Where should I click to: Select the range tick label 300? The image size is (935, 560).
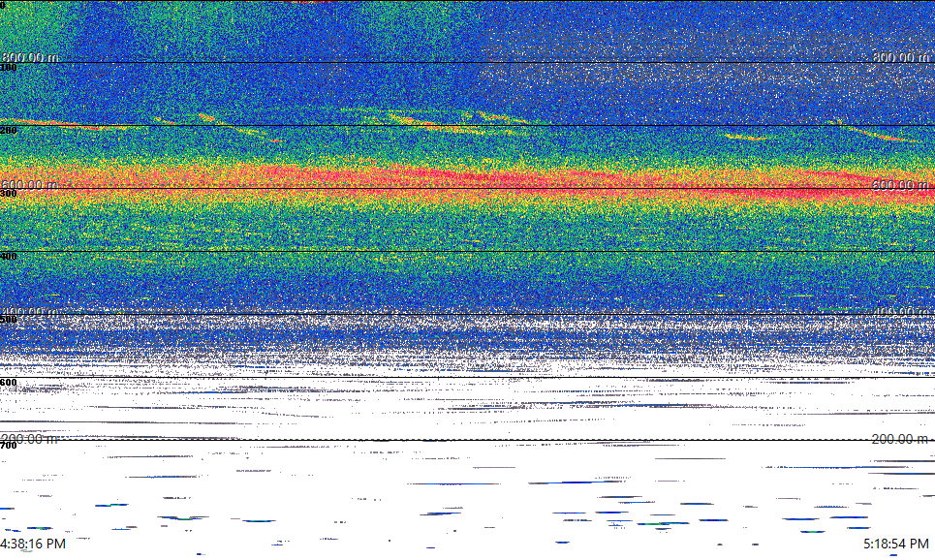click(x=9, y=193)
